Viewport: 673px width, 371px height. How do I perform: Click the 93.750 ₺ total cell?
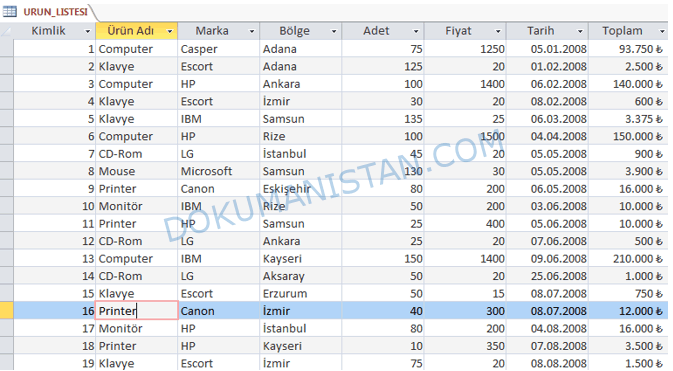tap(628, 49)
